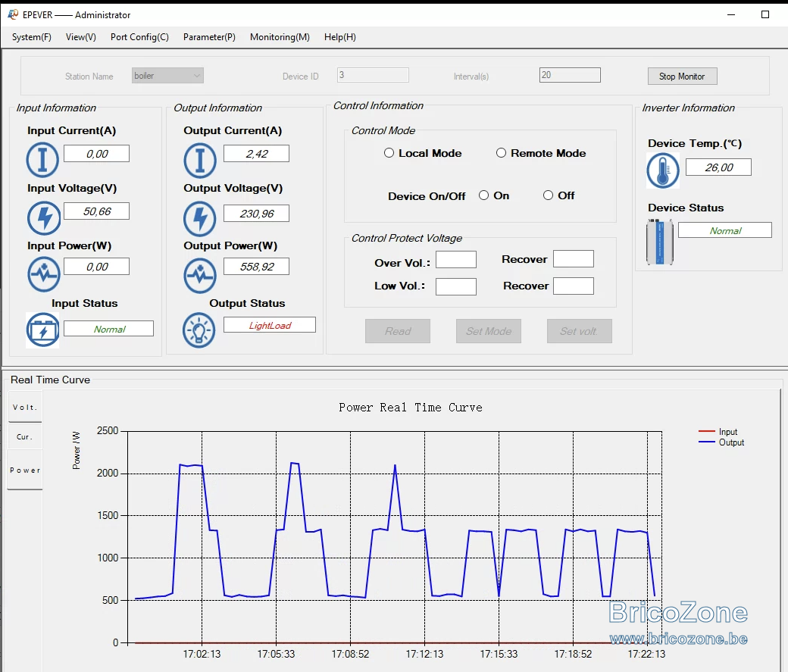Click the Over Vol. input field
788x672 pixels.
(456, 260)
